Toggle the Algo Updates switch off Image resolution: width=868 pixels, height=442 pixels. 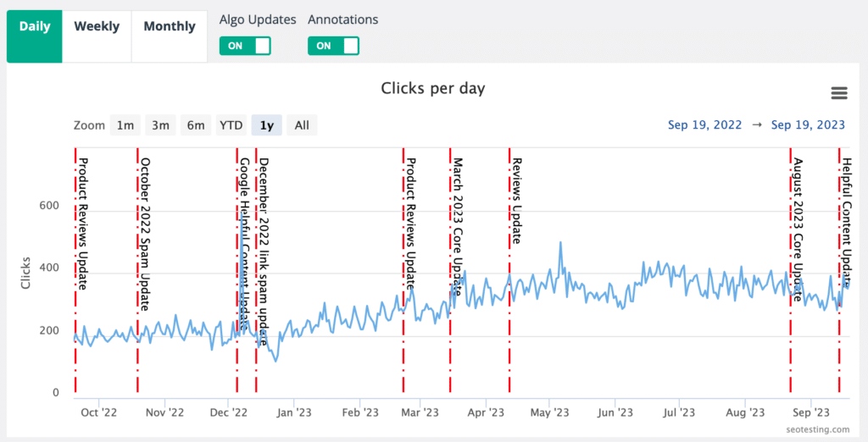coord(245,46)
